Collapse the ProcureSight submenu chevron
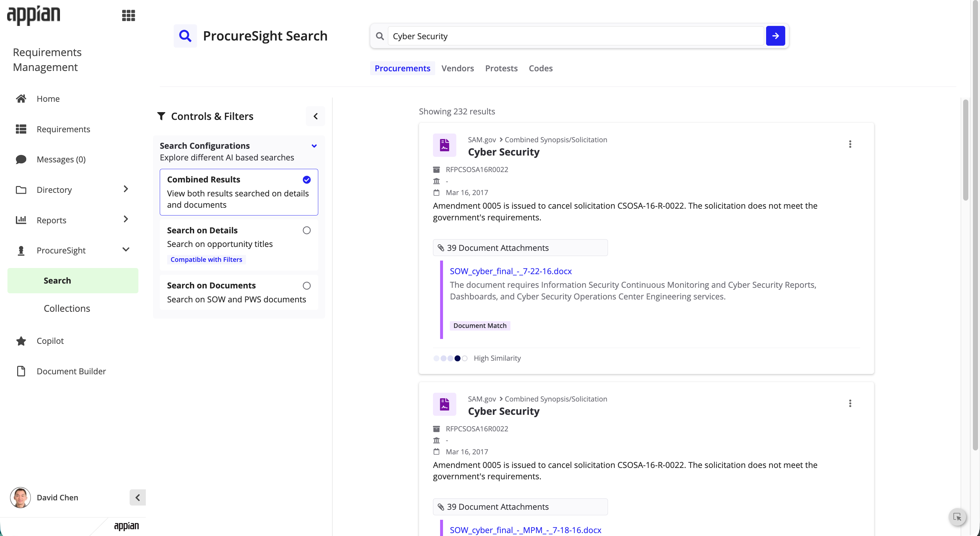The image size is (980, 536). coord(126,250)
